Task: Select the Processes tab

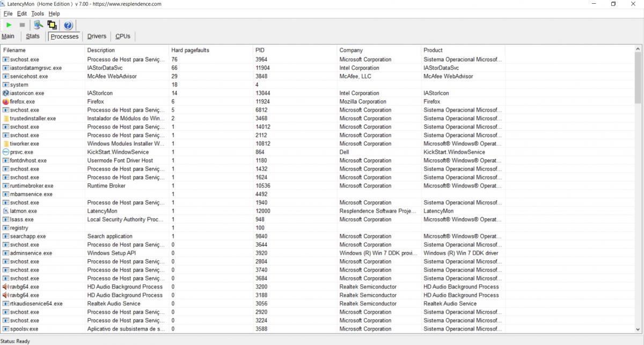Action: (64, 36)
